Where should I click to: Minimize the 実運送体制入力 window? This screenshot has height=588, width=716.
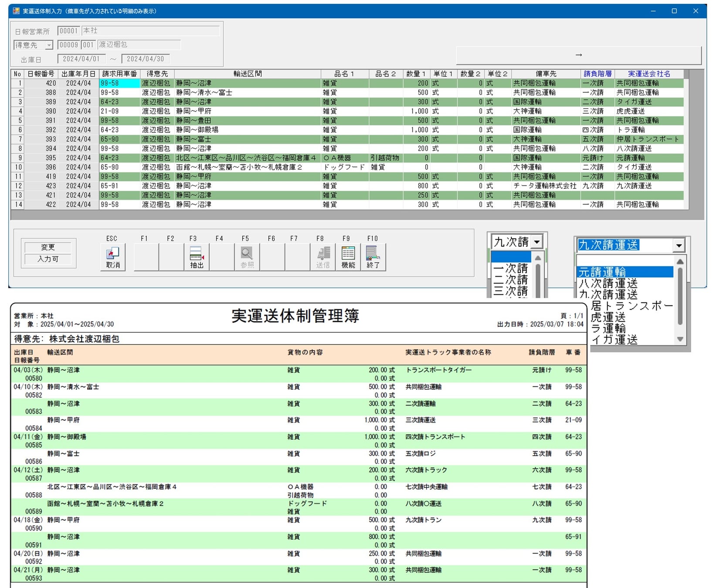coord(653,11)
